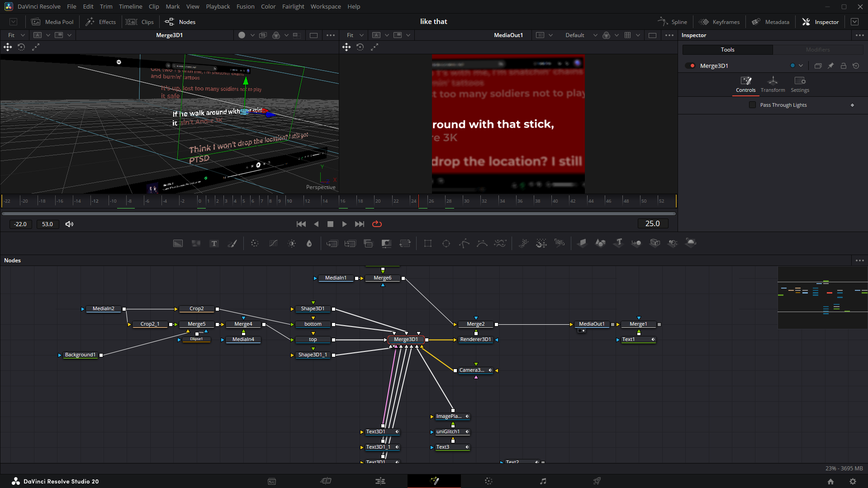Open the top-right panel expand dropdown
This screenshot has height=488, width=868.
pos(854,22)
